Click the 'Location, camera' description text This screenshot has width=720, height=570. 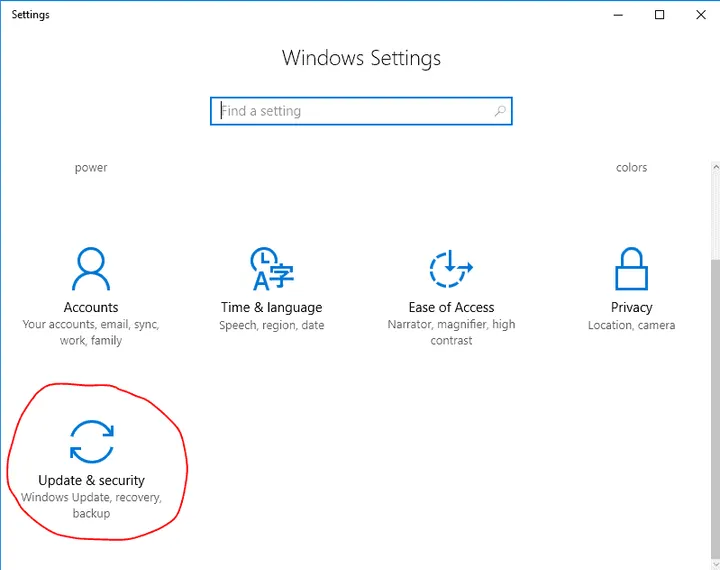point(631,326)
